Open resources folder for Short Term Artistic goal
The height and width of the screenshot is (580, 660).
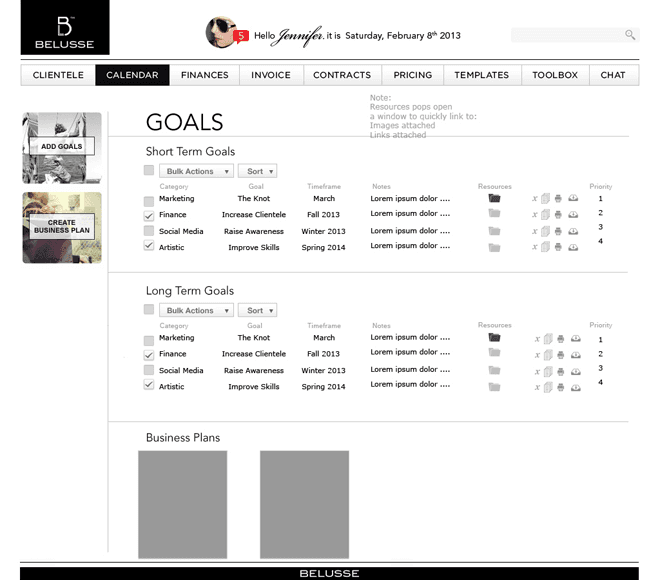coord(494,247)
